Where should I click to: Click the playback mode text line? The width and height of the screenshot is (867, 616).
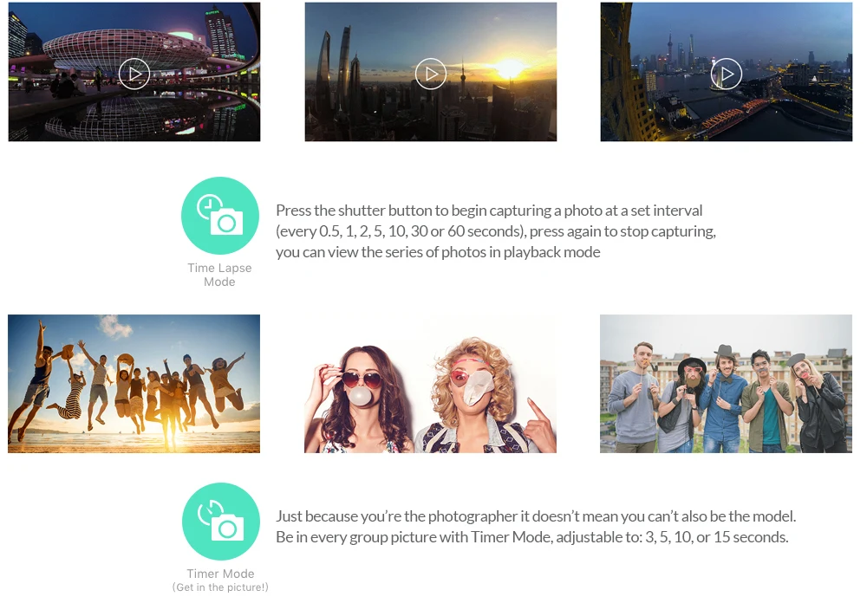point(438,252)
